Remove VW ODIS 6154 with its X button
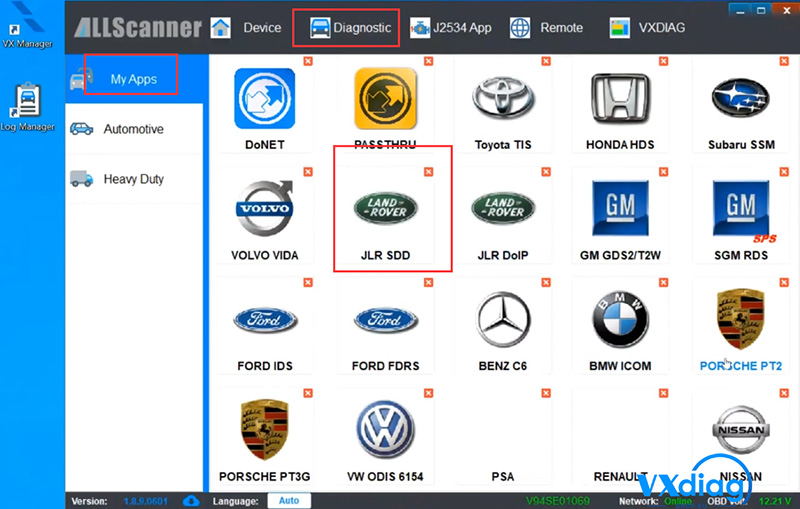The image size is (800, 509). [429, 393]
